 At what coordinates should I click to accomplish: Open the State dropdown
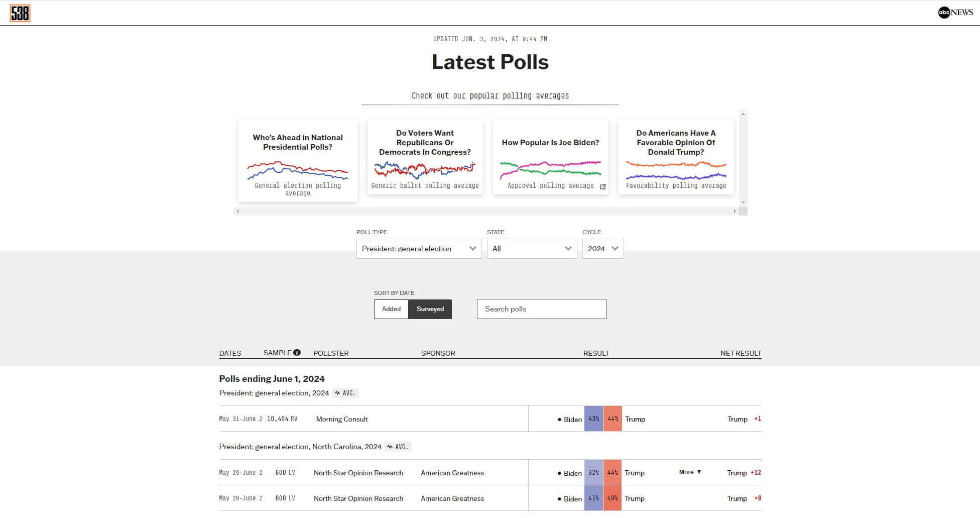pos(532,248)
